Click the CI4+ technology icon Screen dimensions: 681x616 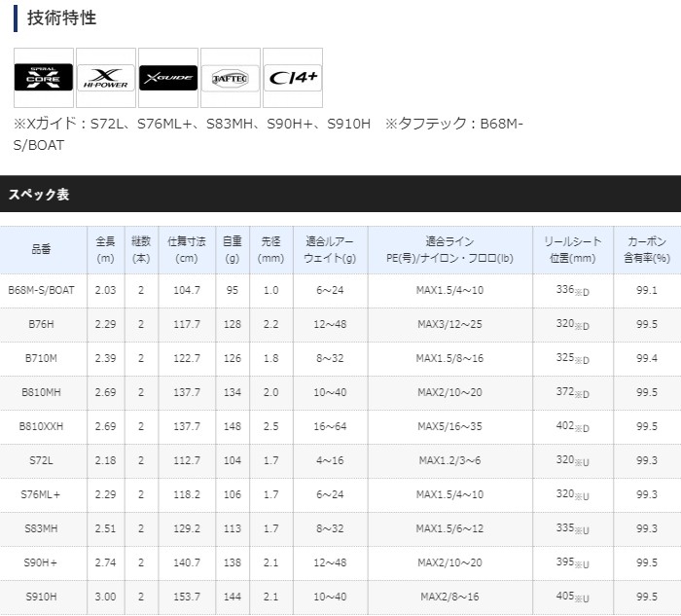click(x=292, y=77)
